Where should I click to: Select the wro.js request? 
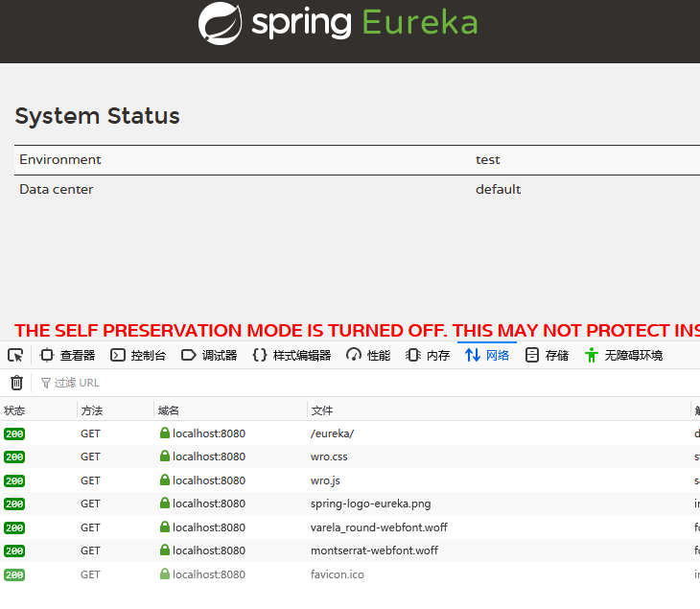350,480
